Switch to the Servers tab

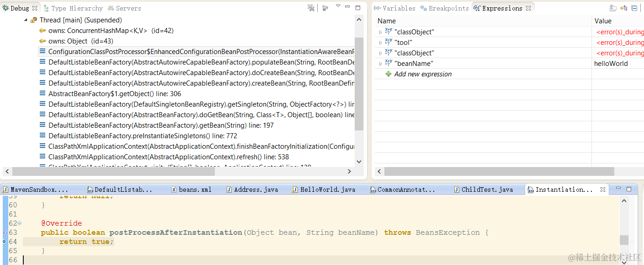coord(124,8)
